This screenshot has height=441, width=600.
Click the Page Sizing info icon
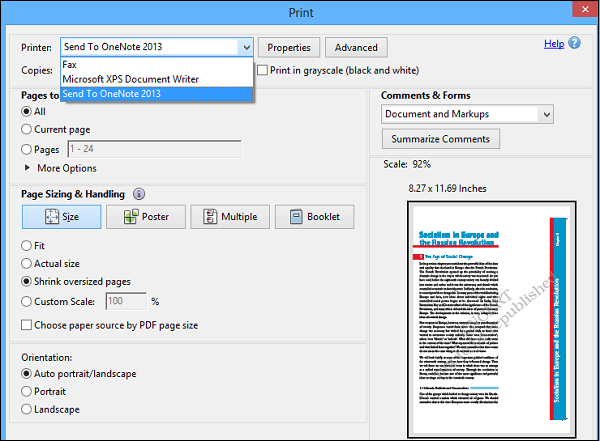point(139,194)
